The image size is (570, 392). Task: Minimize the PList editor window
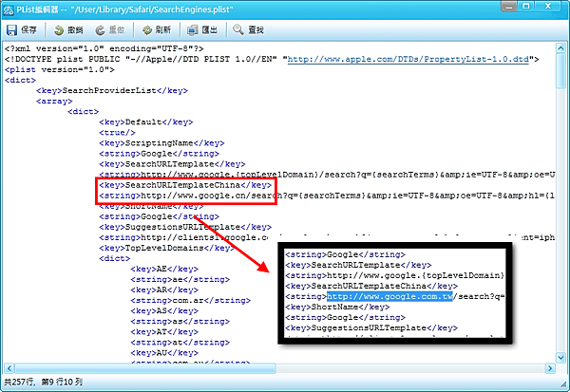coord(508,7)
